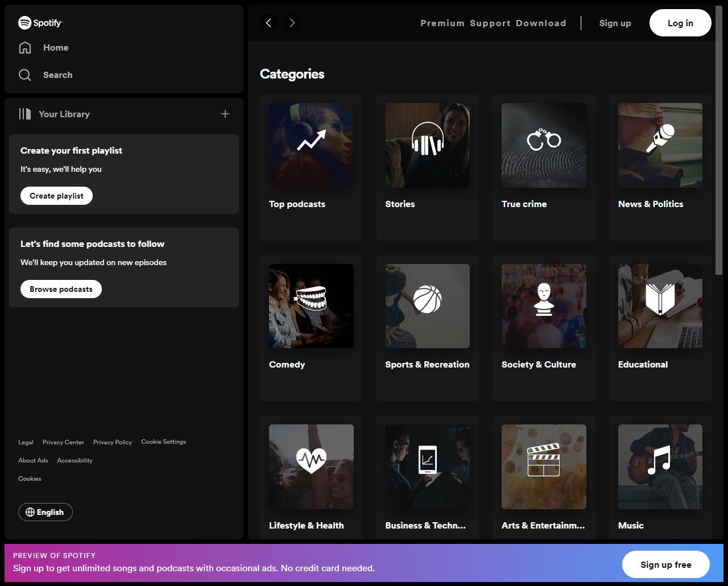Click the Your Library stack icon
The image size is (728, 586).
(25, 114)
